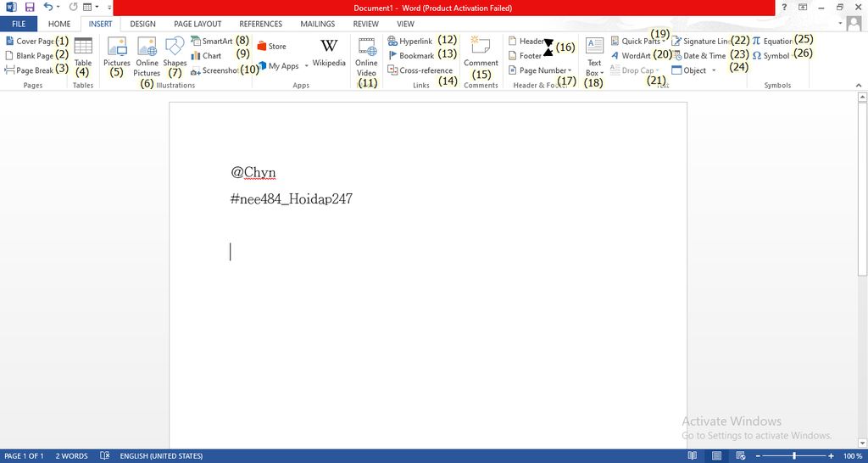This screenshot has width=868, height=463.
Task: Click the zoom slider handle
Action: tap(794, 456)
